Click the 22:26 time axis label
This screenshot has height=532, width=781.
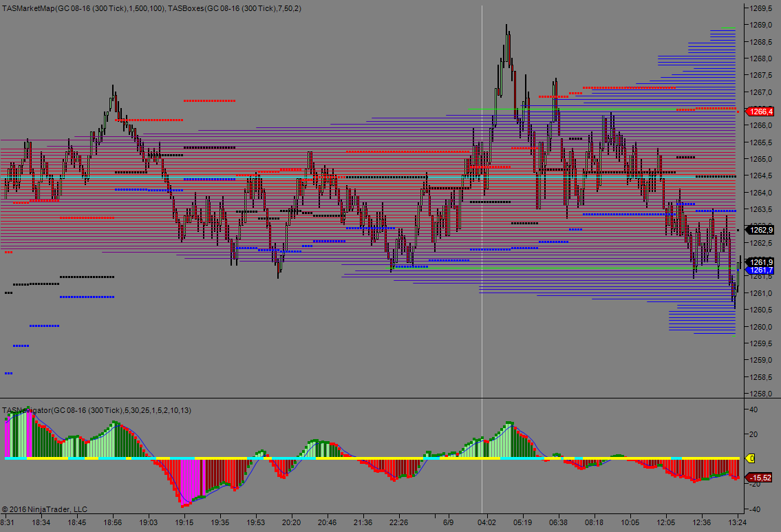click(x=398, y=522)
